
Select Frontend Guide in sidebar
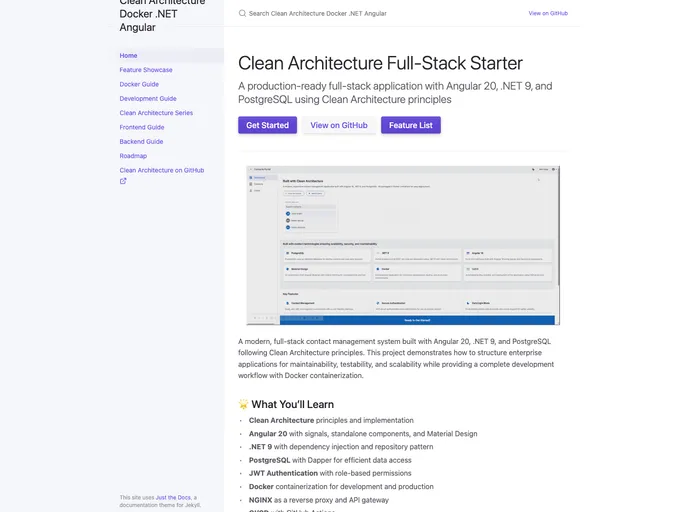click(x=142, y=127)
